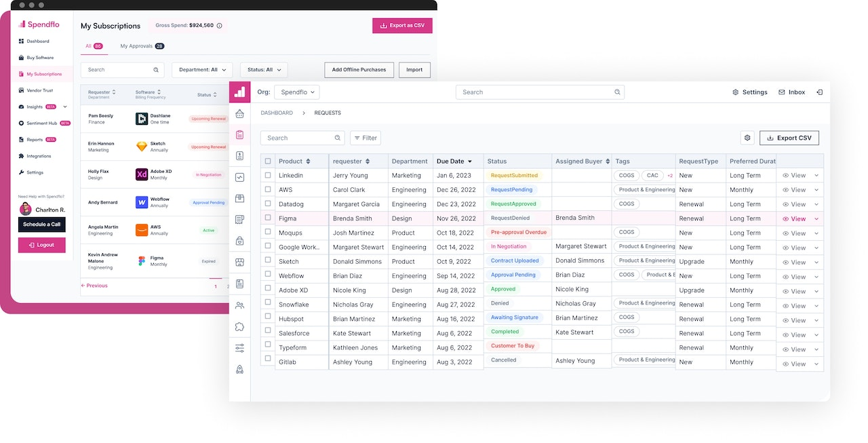Open the users people sidebar icon
Image resolution: width=868 pixels, height=443 pixels.
(239, 305)
